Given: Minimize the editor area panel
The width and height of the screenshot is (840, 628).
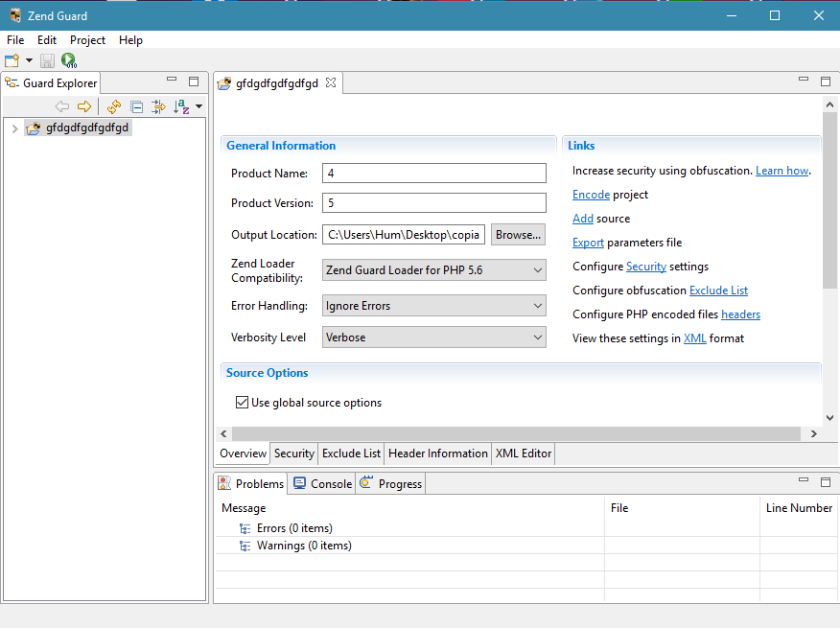Looking at the screenshot, I should click(x=803, y=80).
